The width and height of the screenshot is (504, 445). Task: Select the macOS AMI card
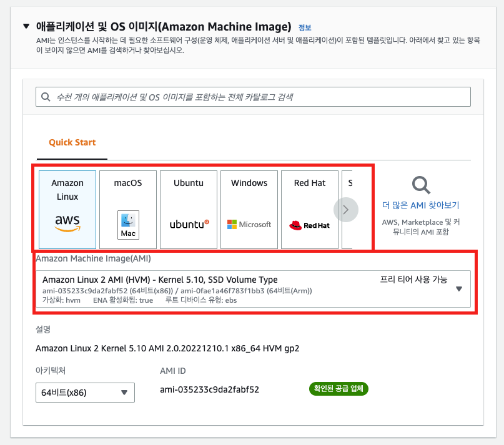click(x=128, y=210)
